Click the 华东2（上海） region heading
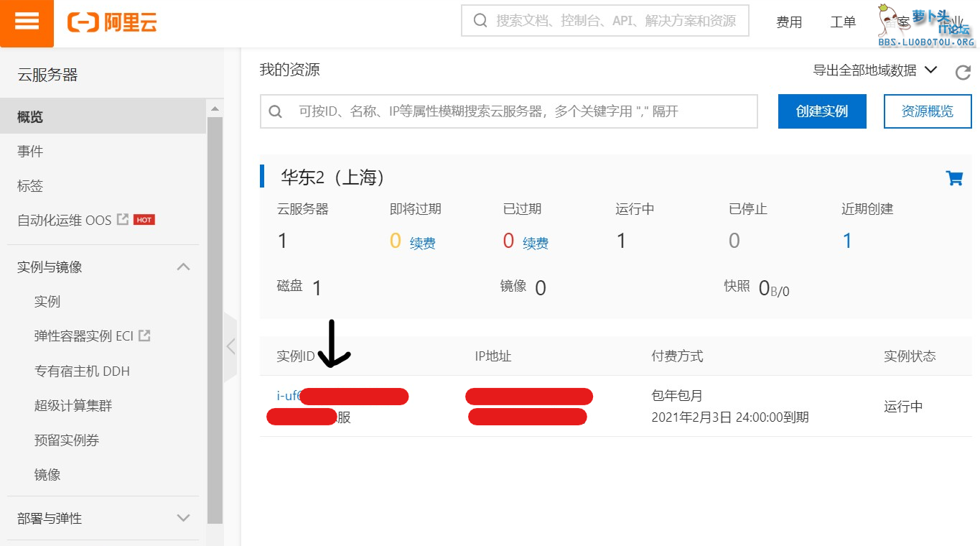The width and height of the screenshot is (980, 546). 333,177
